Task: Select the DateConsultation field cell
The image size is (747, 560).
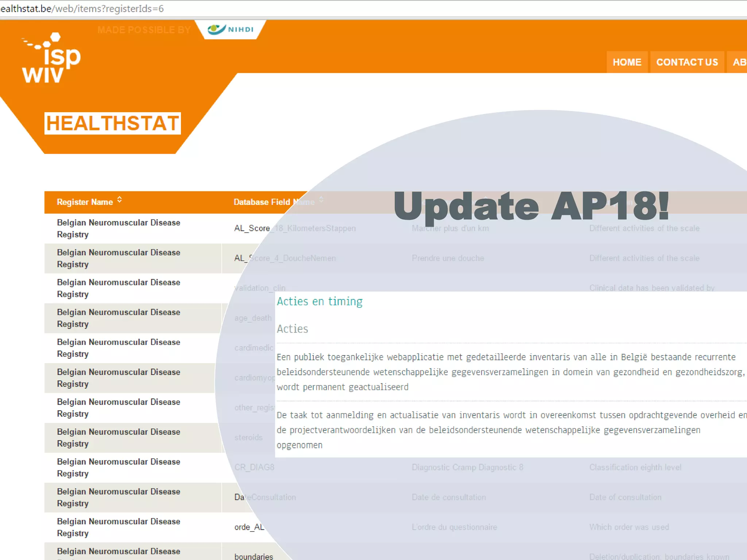Action: [x=265, y=497]
